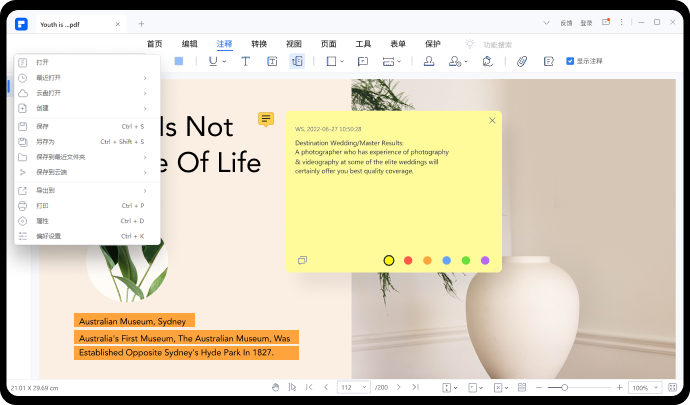Select the text box annotation tool
Image resolution: width=690 pixels, height=405 pixels.
(272, 61)
